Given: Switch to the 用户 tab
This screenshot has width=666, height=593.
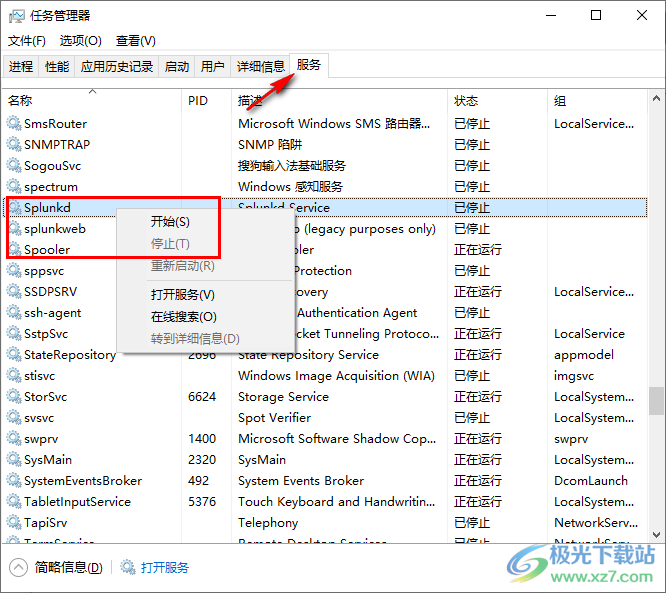Looking at the screenshot, I should click(x=212, y=66).
